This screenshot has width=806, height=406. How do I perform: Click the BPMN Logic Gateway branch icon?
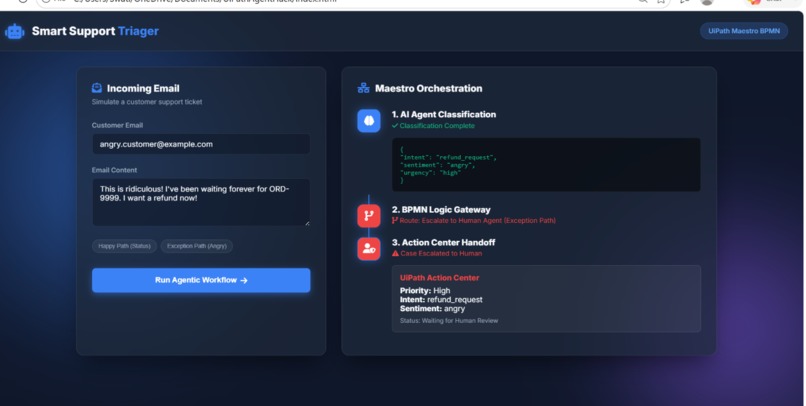tap(369, 216)
